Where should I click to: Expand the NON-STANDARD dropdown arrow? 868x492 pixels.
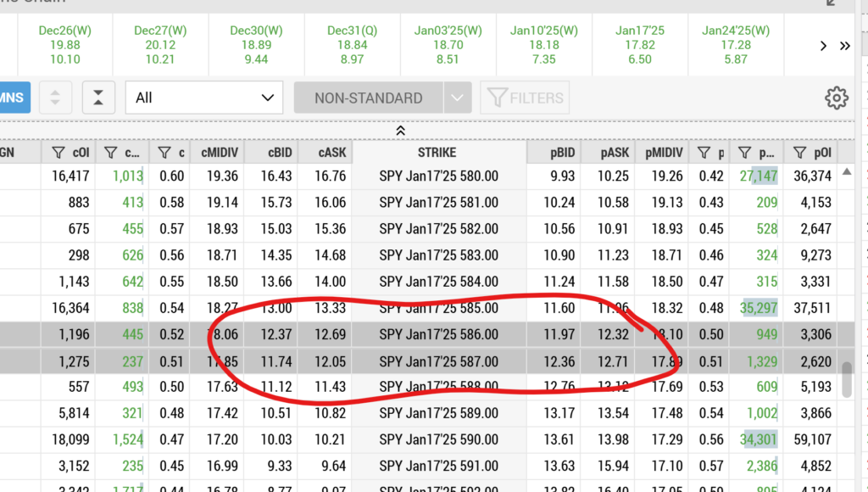tap(457, 98)
